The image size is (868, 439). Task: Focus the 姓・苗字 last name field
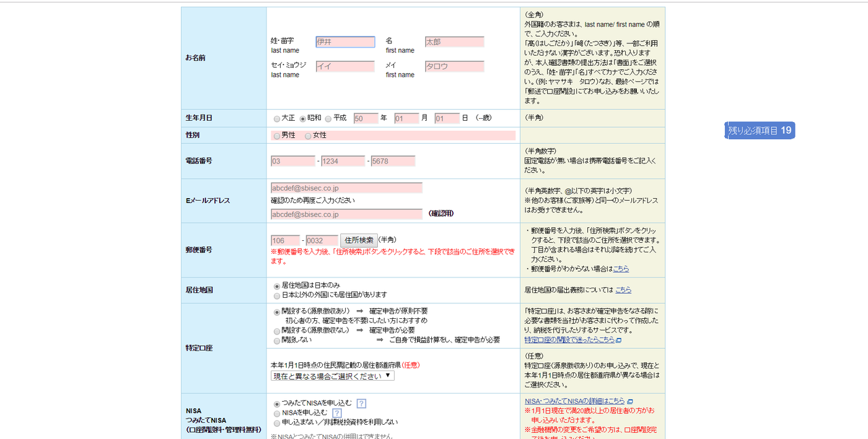pos(345,42)
